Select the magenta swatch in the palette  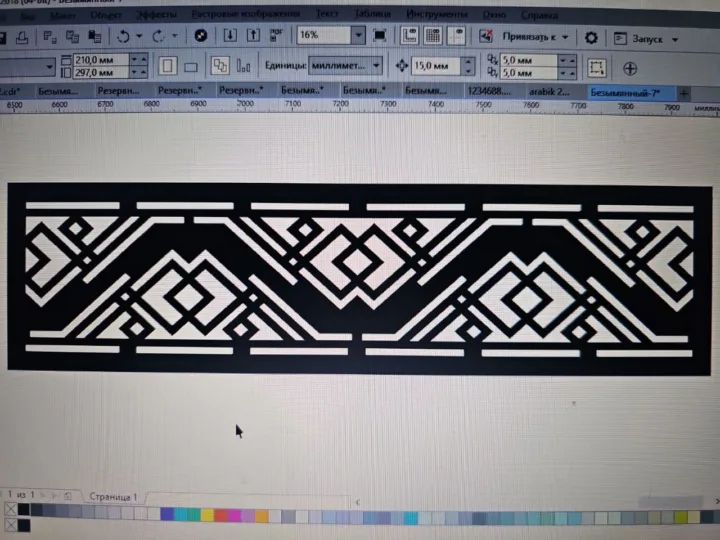pos(234,515)
